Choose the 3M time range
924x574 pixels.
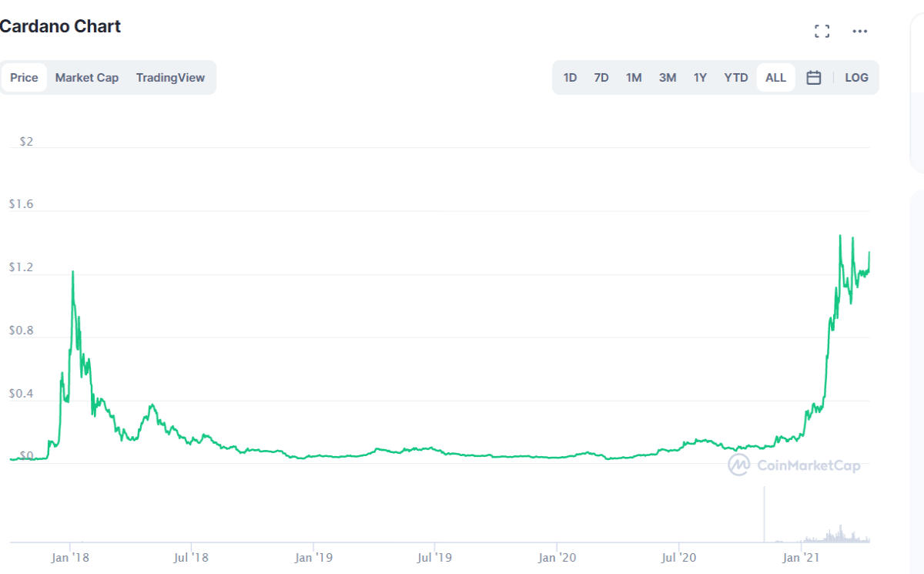(668, 78)
